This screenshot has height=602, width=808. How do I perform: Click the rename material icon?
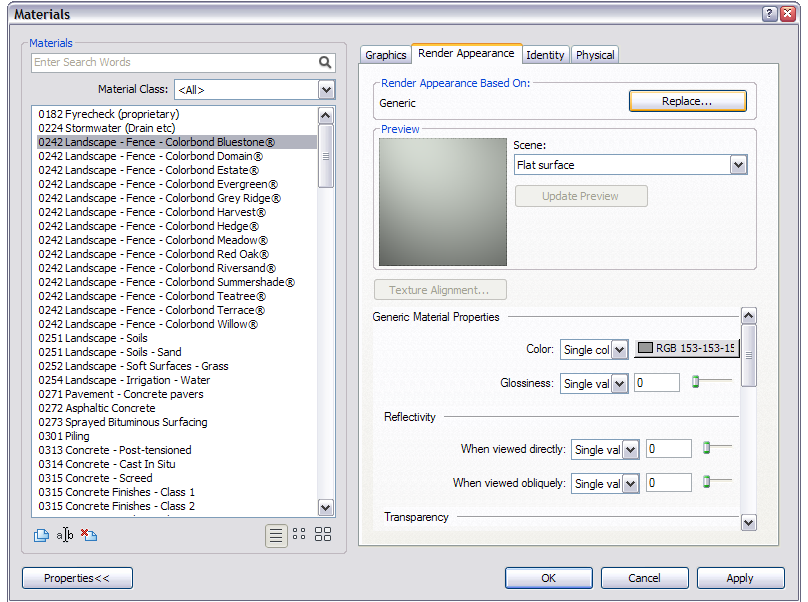pyautogui.click(x=64, y=535)
